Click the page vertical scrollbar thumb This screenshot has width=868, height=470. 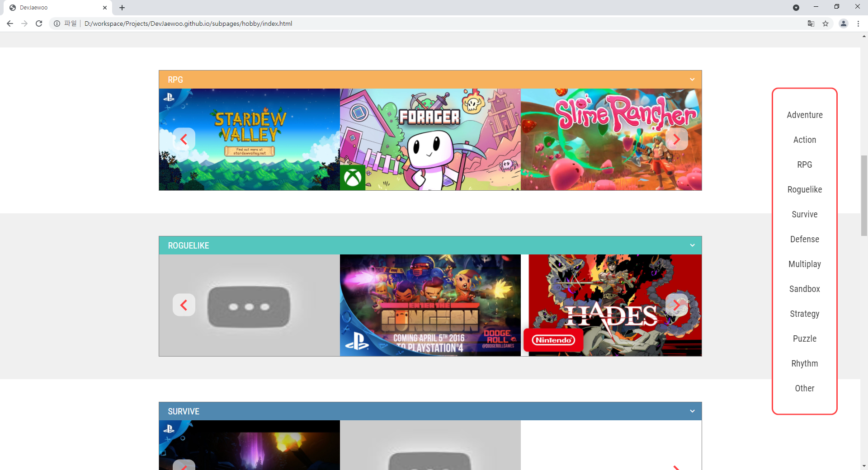pos(864,195)
